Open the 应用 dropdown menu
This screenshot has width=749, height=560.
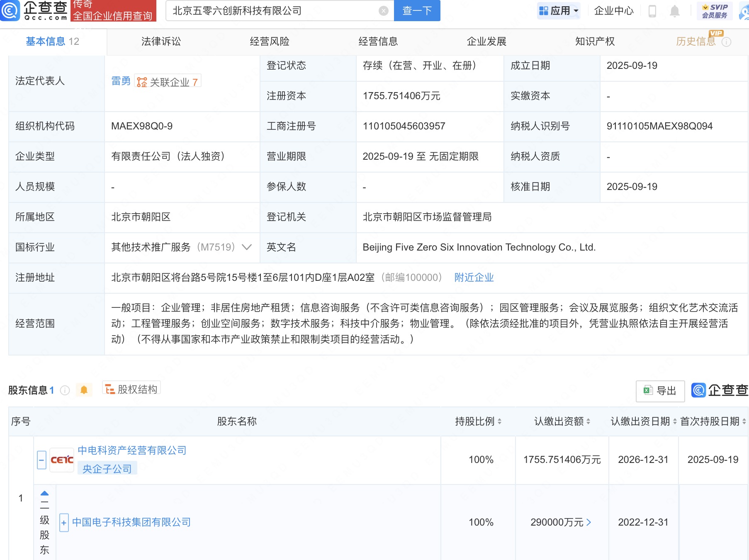558,11
